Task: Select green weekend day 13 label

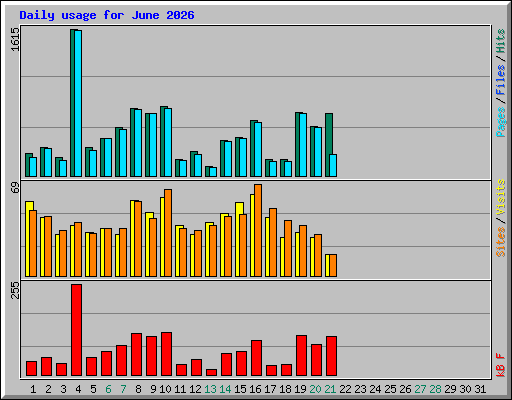Action: coord(210,389)
